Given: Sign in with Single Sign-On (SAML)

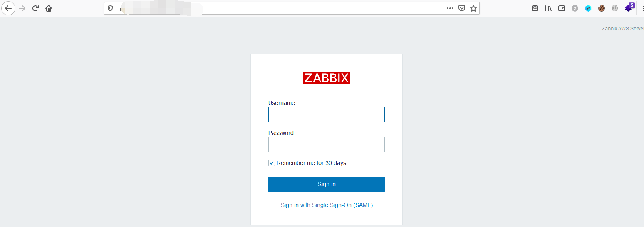Looking at the screenshot, I should [327, 205].
